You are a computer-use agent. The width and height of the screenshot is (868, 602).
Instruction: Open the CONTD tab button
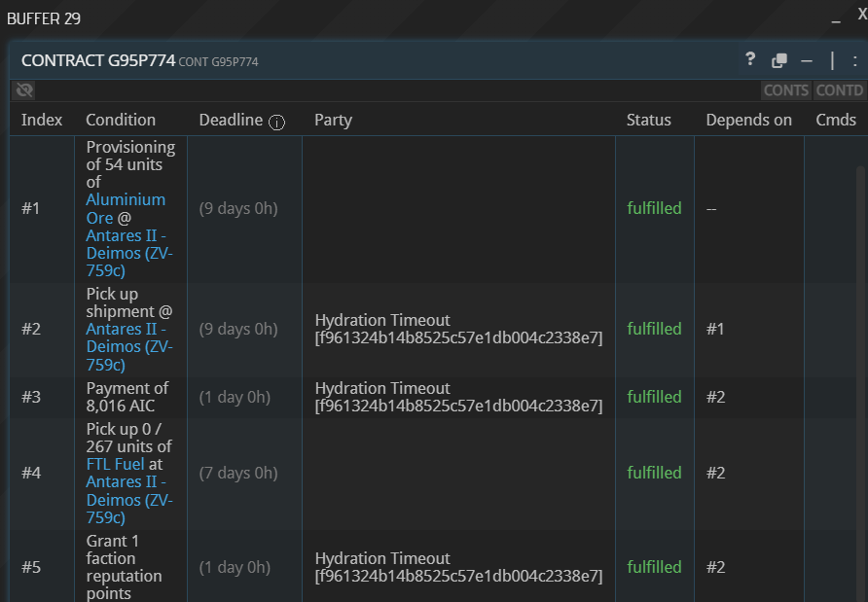839,90
